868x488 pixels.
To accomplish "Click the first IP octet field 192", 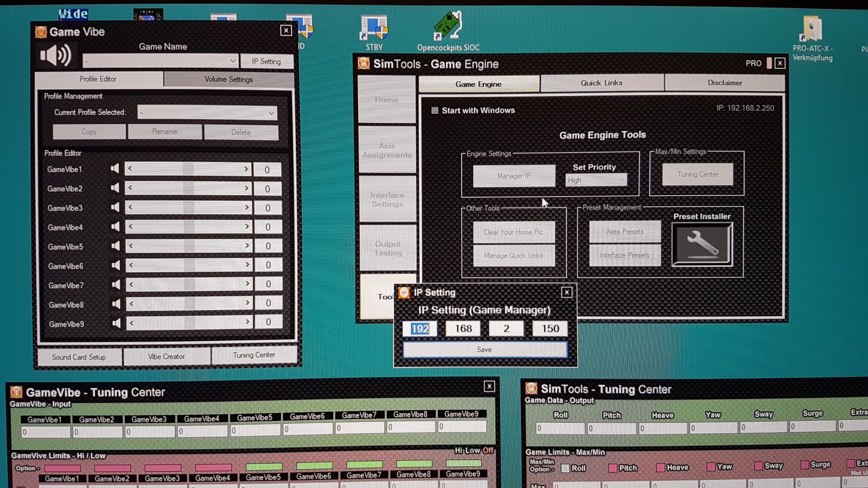I will pos(420,329).
